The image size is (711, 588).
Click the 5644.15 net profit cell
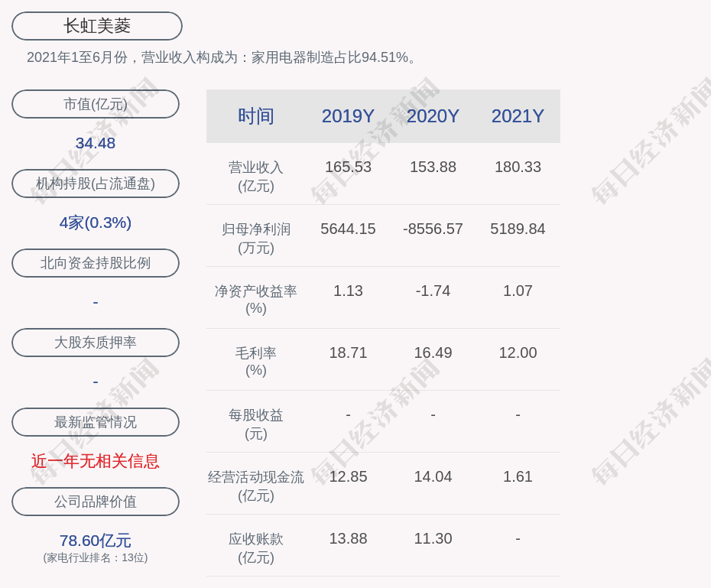click(x=348, y=229)
